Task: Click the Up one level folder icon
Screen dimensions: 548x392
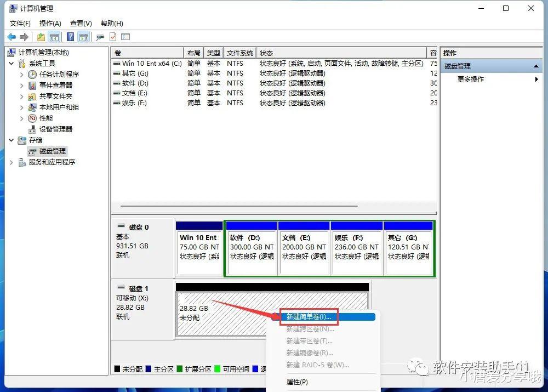Action: click(41, 37)
